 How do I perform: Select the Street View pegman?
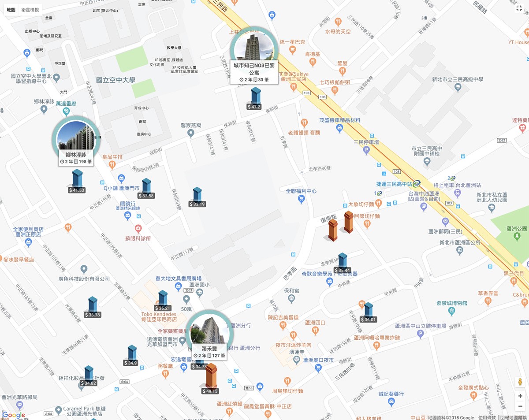point(520,382)
